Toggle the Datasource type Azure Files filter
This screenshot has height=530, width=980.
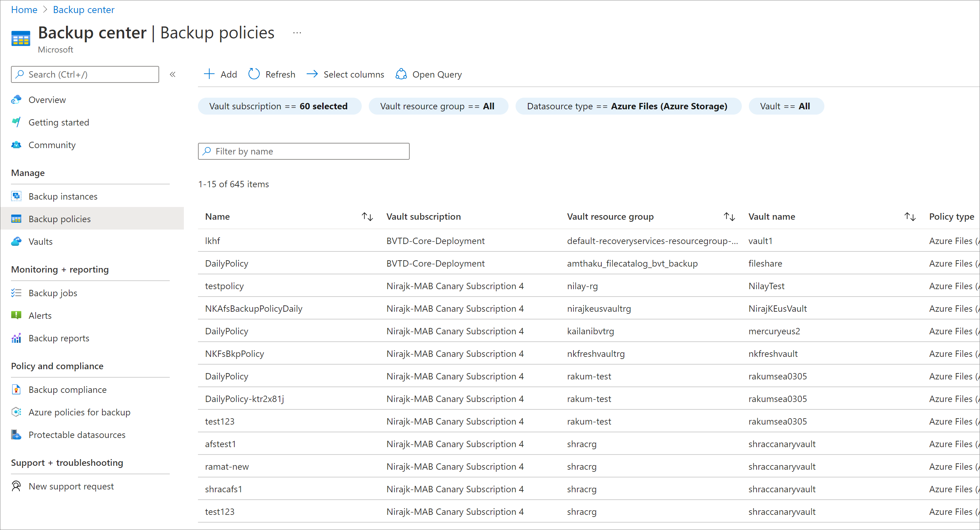click(627, 106)
